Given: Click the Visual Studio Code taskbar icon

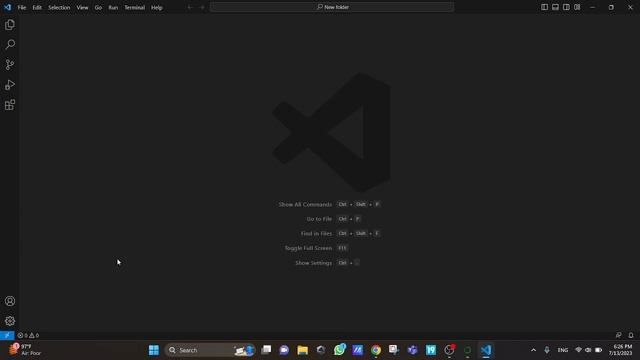Looking at the screenshot, I should pyautogui.click(x=486, y=350).
